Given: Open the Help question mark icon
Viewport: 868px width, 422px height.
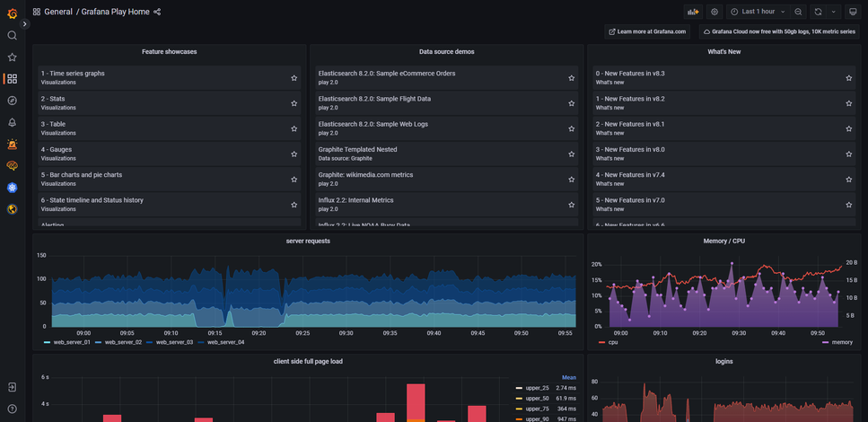Looking at the screenshot, I should pos(13,409).
